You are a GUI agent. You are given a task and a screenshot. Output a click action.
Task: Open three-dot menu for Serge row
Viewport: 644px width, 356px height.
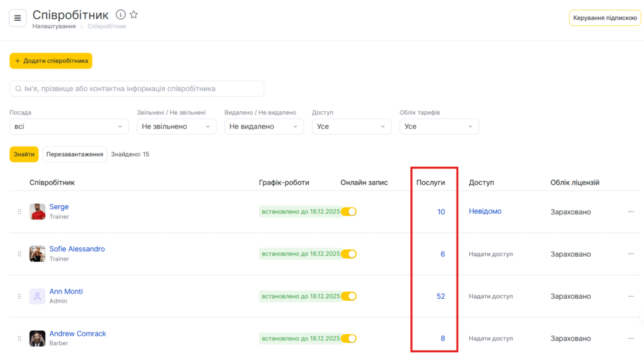tap(631, 212)
